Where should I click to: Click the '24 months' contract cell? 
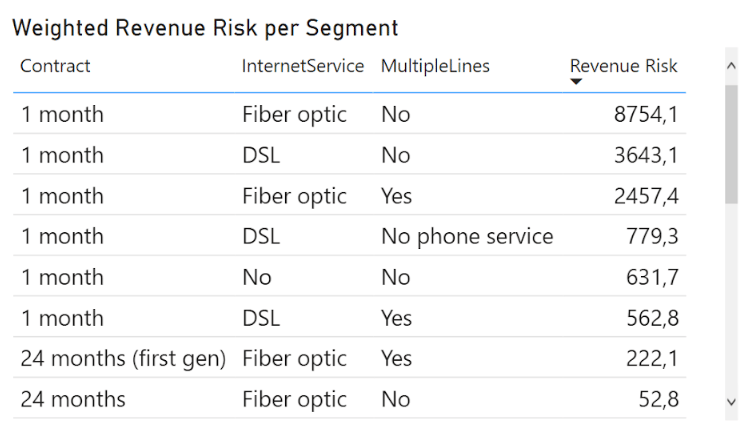[x=73, y=399]
